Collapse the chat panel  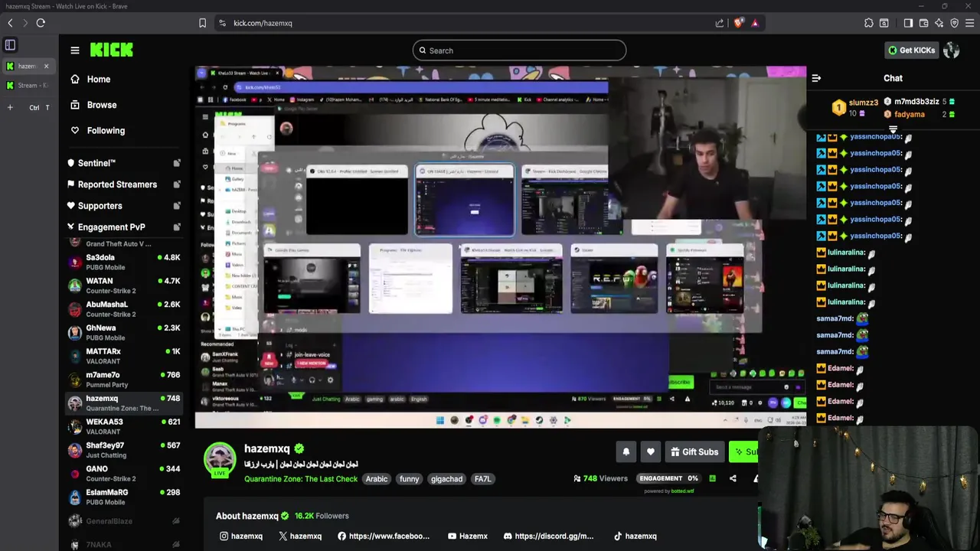[x=816, y=78]
